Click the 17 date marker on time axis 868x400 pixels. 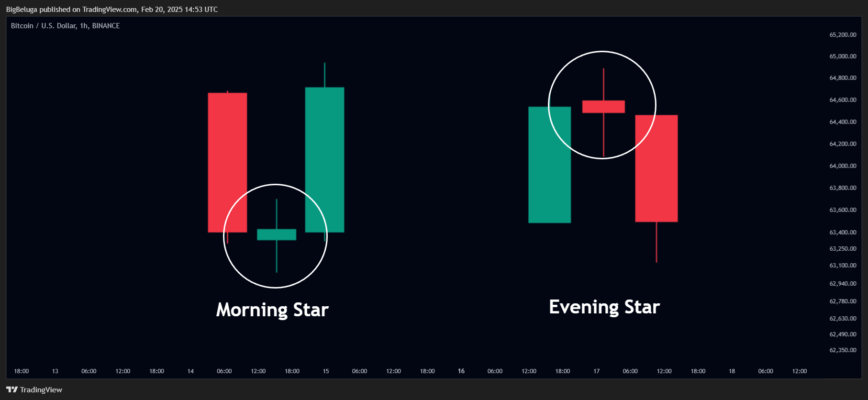pyautogui.click(x=597, y=371)
